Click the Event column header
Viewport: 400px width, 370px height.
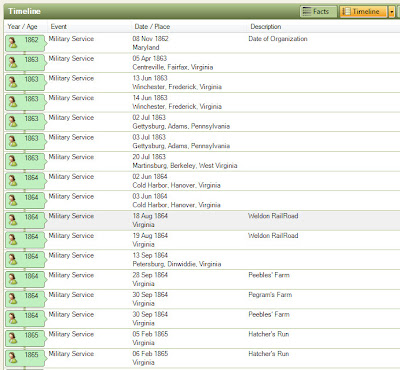59,27
